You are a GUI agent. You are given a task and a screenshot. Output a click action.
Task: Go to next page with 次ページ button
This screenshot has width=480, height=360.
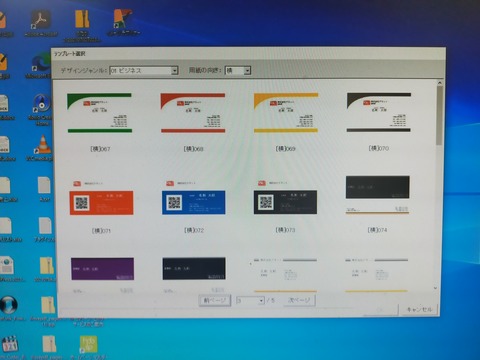click(x=299, y=300)
